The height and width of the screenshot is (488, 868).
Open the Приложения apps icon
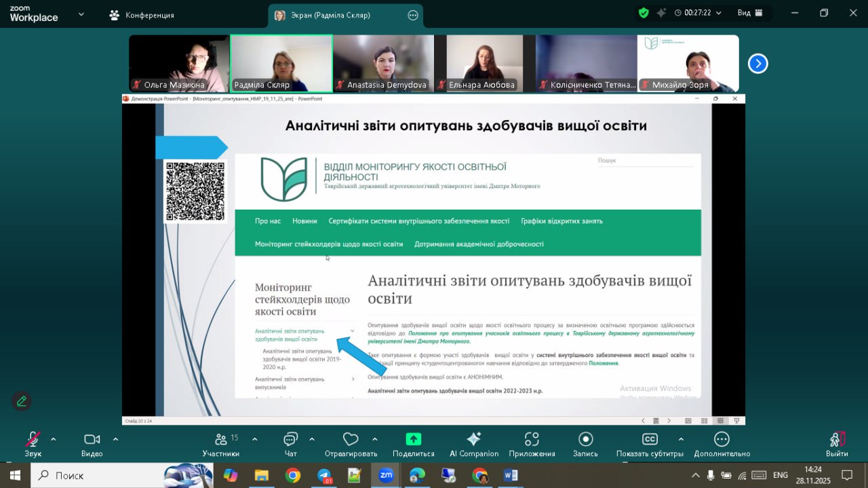pyautogui.click(x=532, y=440)
